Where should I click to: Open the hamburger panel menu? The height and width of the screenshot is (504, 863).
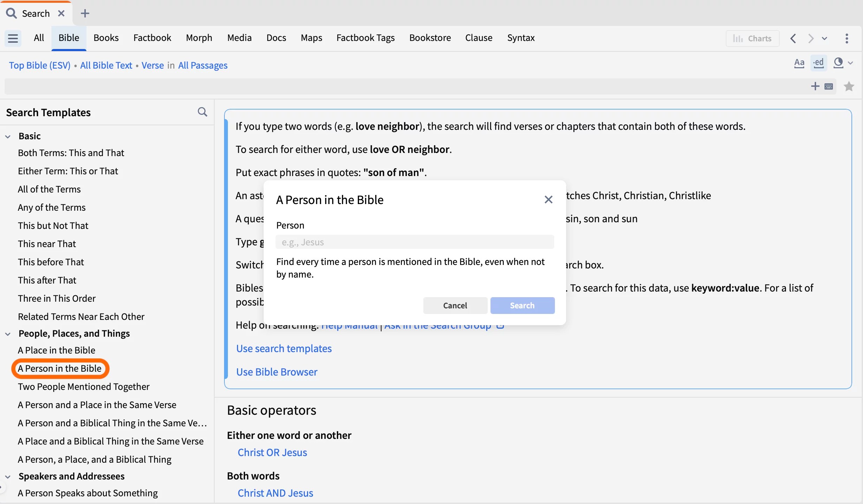point(13,38)
